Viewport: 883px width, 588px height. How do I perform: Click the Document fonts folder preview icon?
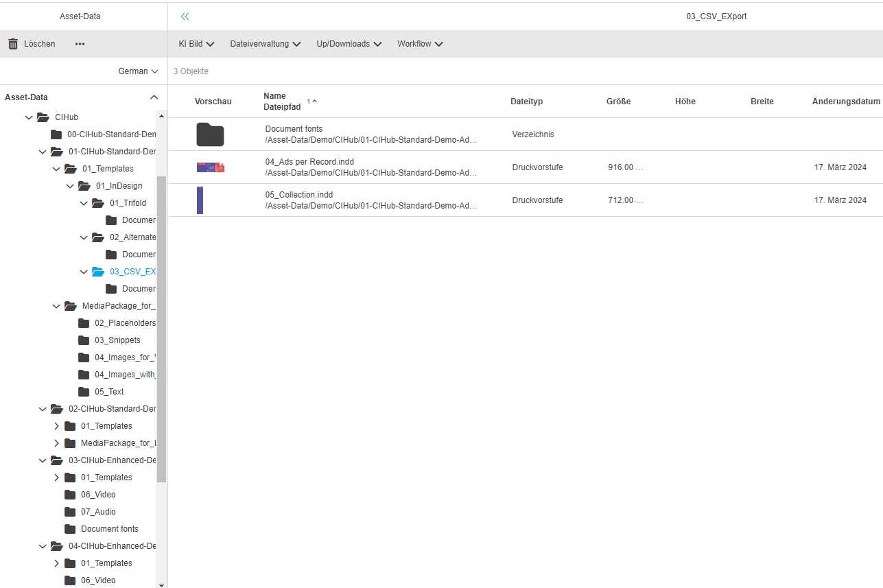pyautogui.click(x=210, y=134)
